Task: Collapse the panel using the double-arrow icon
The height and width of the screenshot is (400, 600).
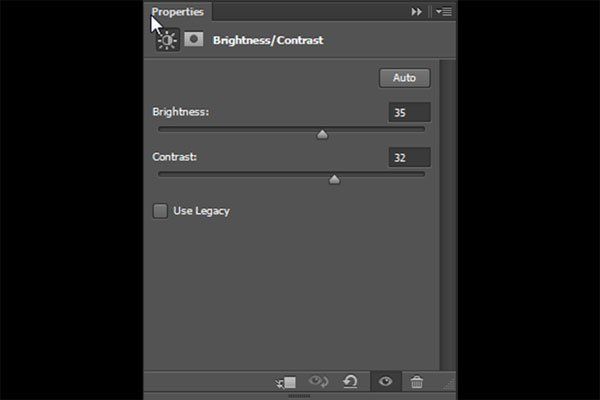Action: 416,12
